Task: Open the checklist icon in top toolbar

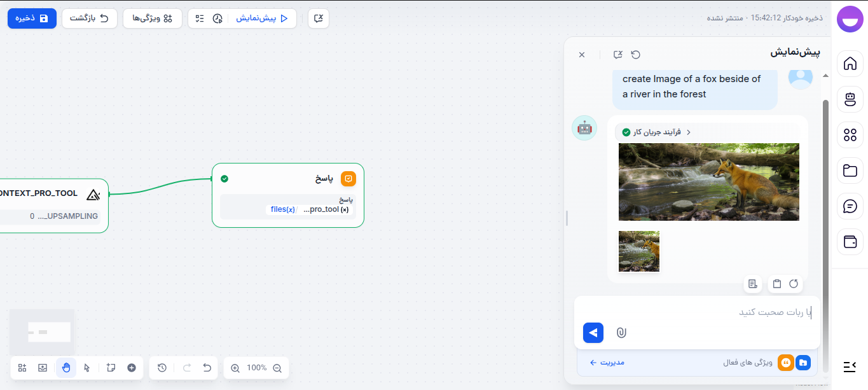Action: (200, 18)
